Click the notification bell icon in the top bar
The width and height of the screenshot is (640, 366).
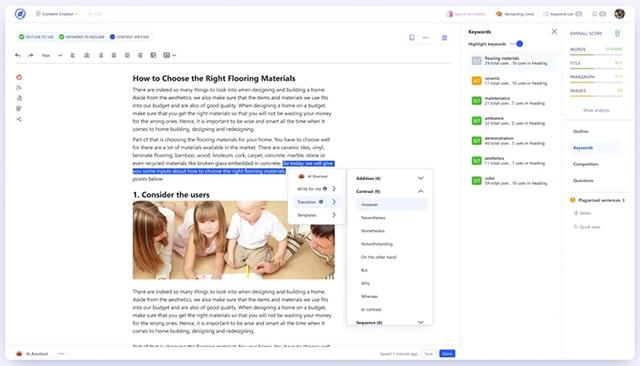(x=594, y=14)
